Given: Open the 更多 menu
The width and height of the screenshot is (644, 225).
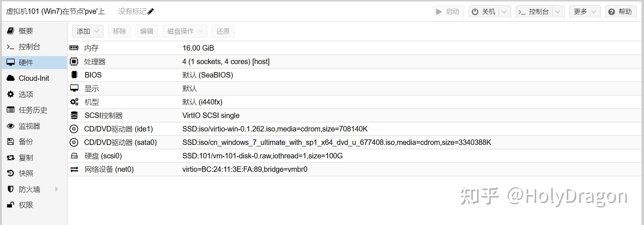Looking at the screenshot, I should click(x=585, y=12).
